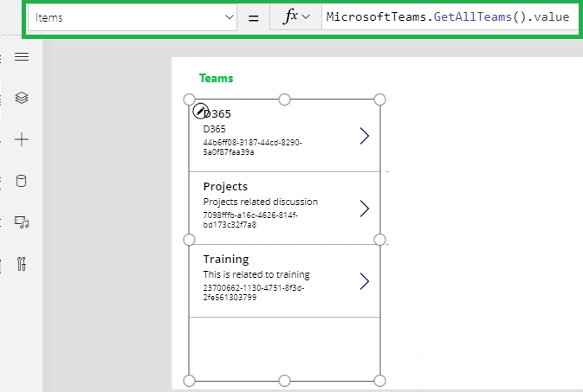Click the D365 team ID 44b6ff08 text
583x392 pixels.
click(252, 147)
